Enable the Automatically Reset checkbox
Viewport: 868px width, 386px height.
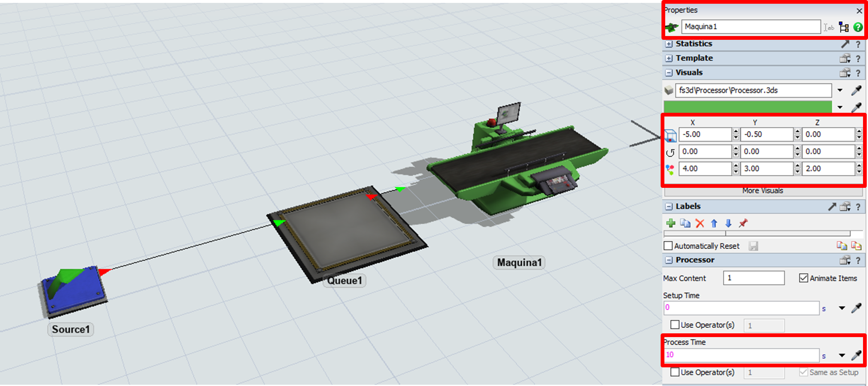668,246
